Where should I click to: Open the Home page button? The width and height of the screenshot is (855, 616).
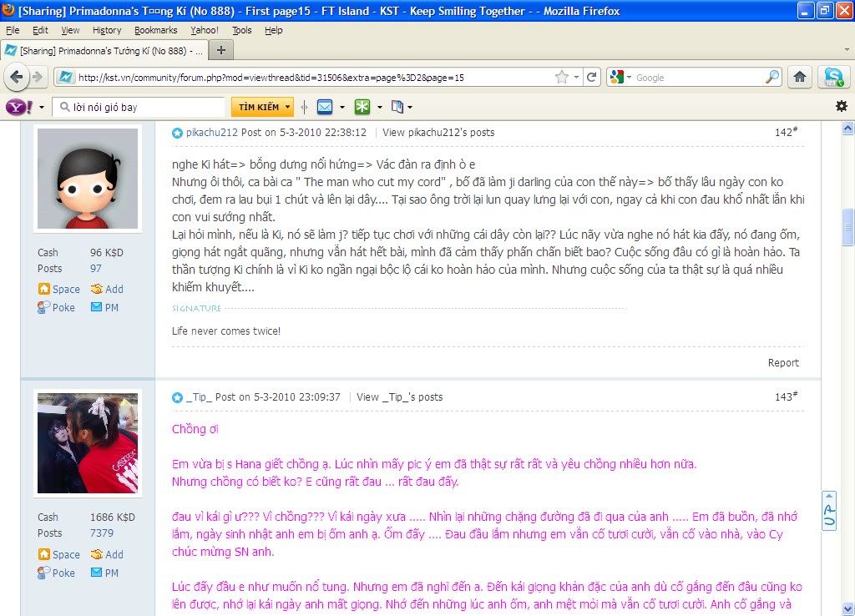(x=799, y=77)
